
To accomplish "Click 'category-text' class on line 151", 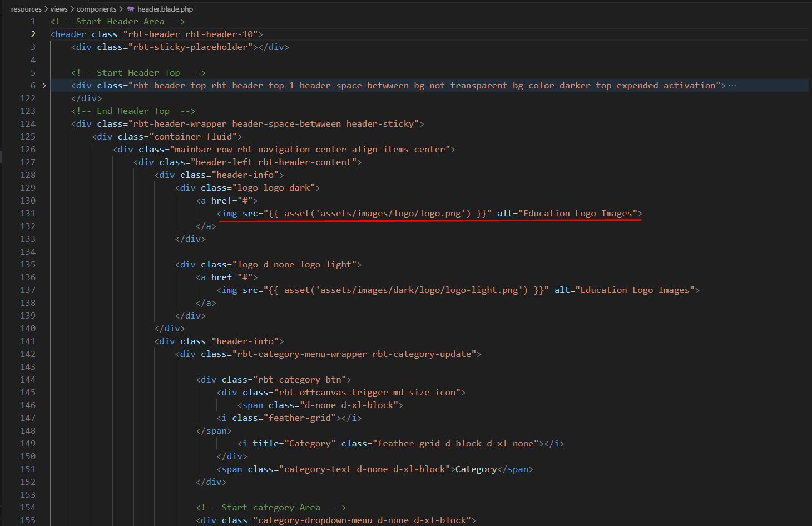I will 318,469.
